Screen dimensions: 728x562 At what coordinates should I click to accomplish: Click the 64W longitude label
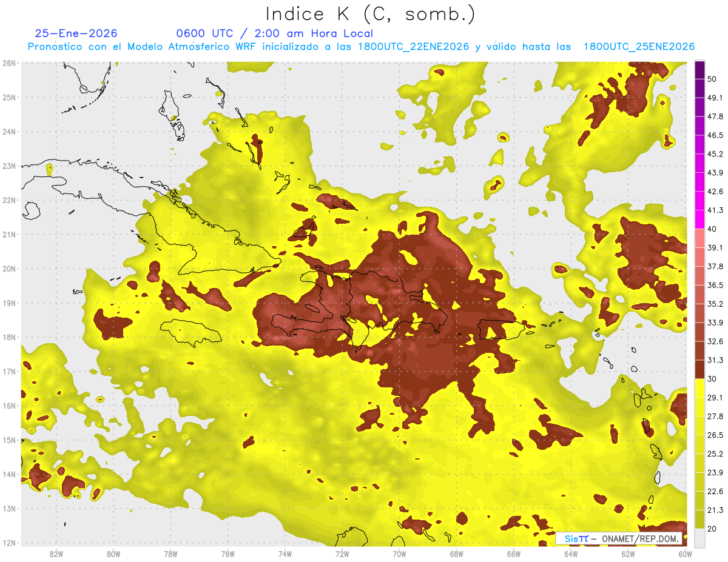(x=571, y=554)
